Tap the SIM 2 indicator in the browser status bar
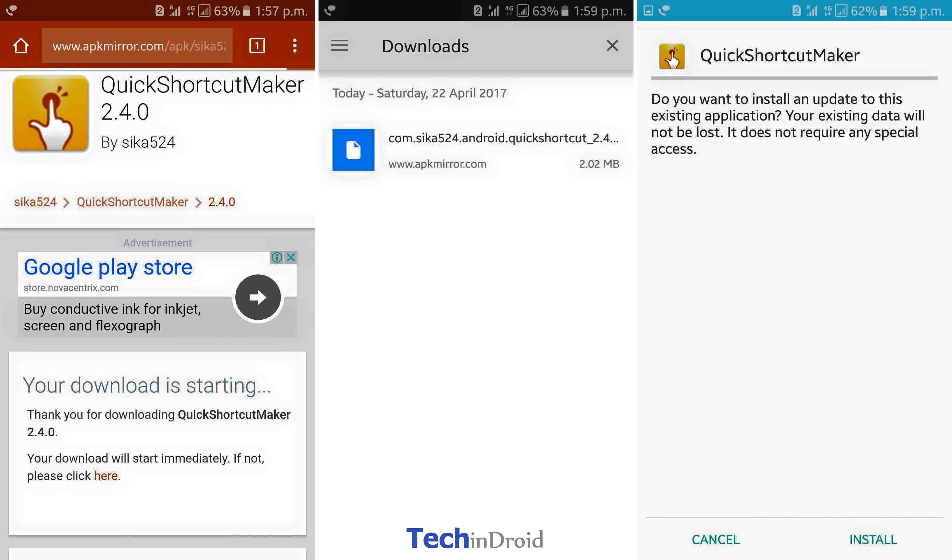 (x=160, y=10)
